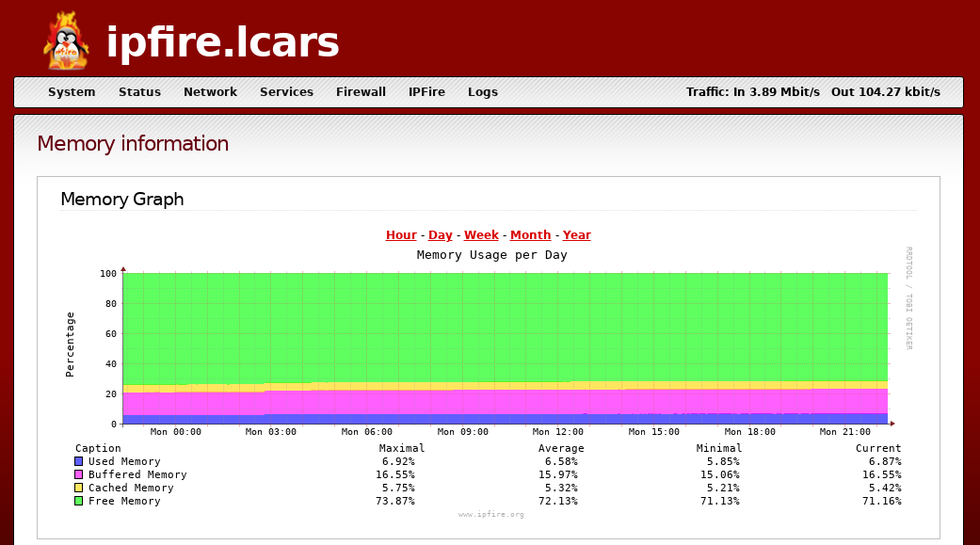Click the magenta Buffered Memory swatch
980x545 pixels.
[79, 474]
